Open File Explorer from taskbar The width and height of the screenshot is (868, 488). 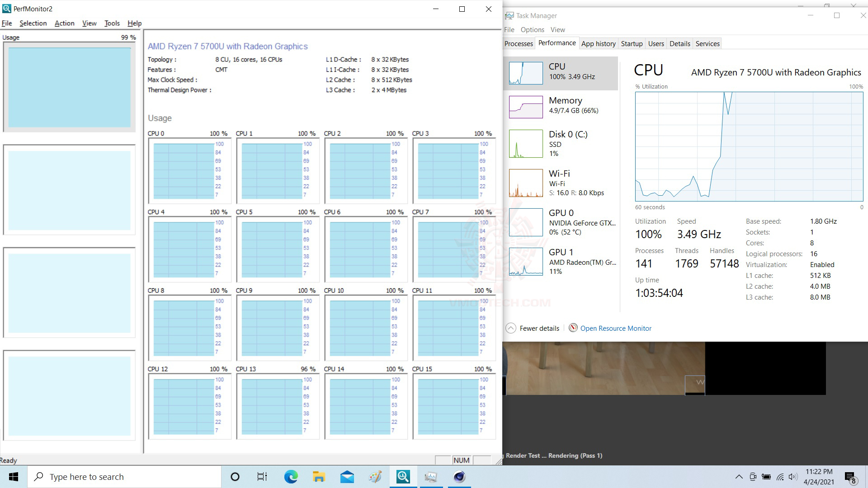(x=319, y=477)
